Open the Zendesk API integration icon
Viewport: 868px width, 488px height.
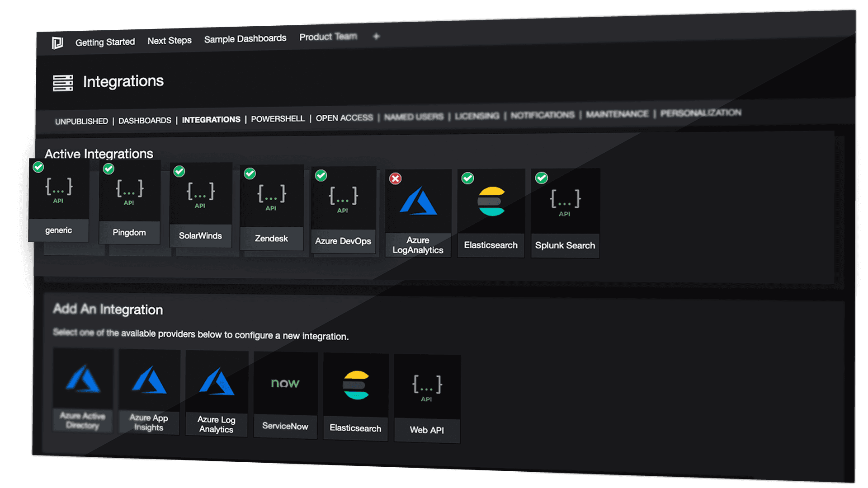[x=271, y=197]
